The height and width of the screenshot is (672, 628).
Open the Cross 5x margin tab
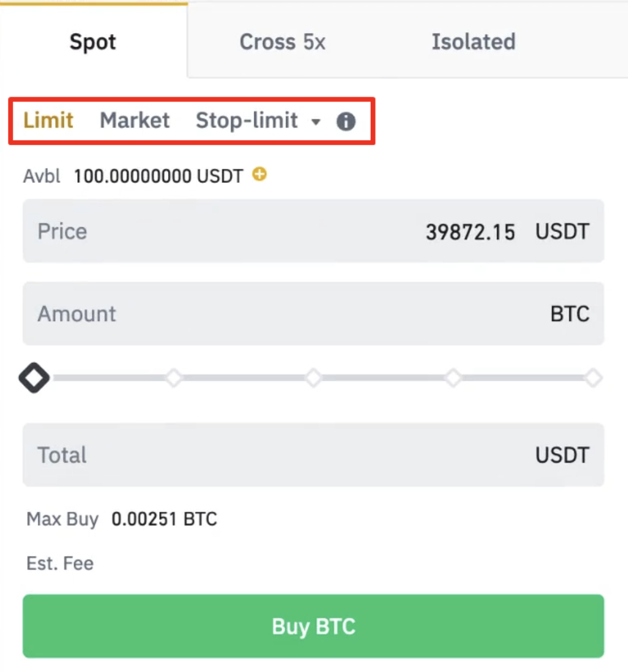coord(282,42)
